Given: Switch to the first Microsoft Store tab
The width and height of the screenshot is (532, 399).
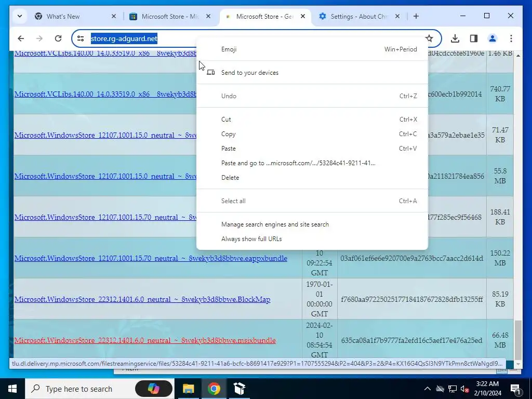Looking at the screenshot, I should tap(170, 16).
